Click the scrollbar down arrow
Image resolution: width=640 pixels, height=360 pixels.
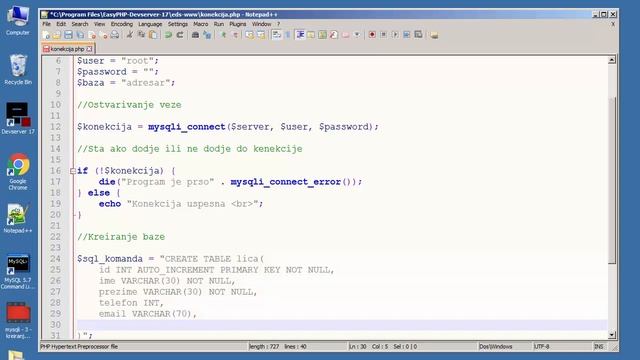(x=611, y=335)
